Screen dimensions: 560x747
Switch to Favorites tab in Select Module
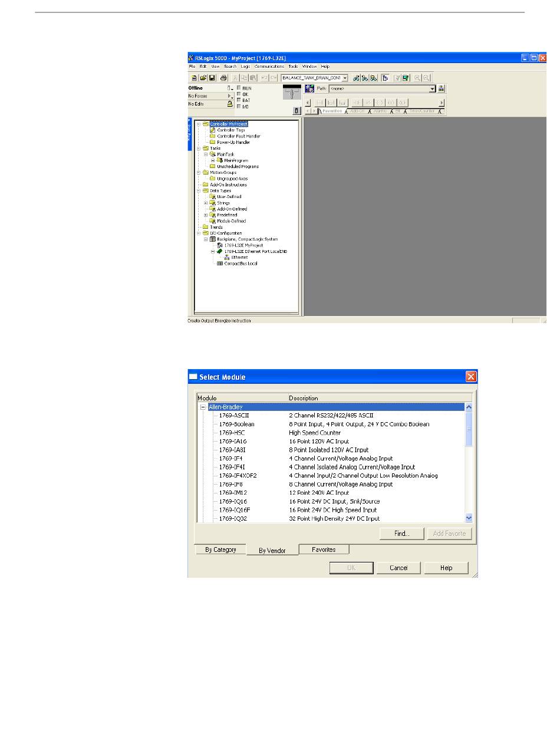tap(324, 549)
